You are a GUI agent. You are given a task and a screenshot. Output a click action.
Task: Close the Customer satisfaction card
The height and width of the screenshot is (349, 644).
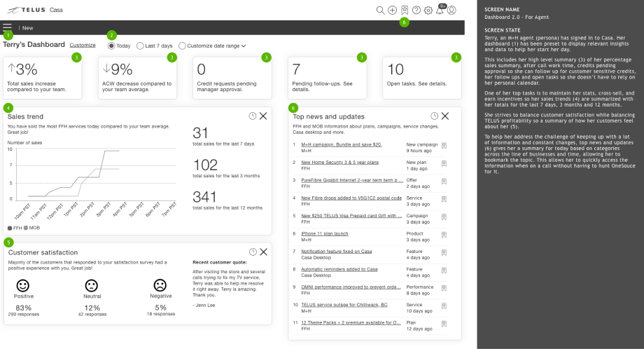(264, 252)
